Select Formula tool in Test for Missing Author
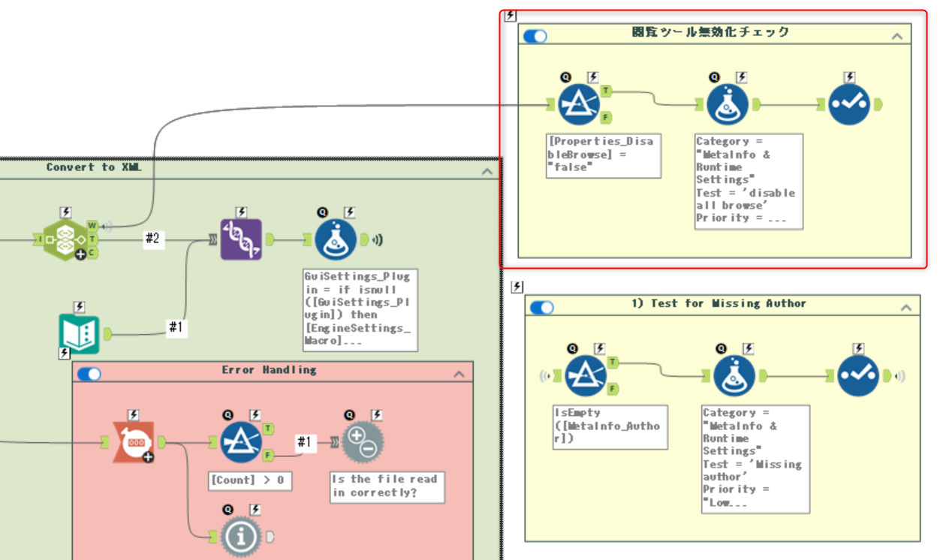943x560 pixels. (734, 375)
